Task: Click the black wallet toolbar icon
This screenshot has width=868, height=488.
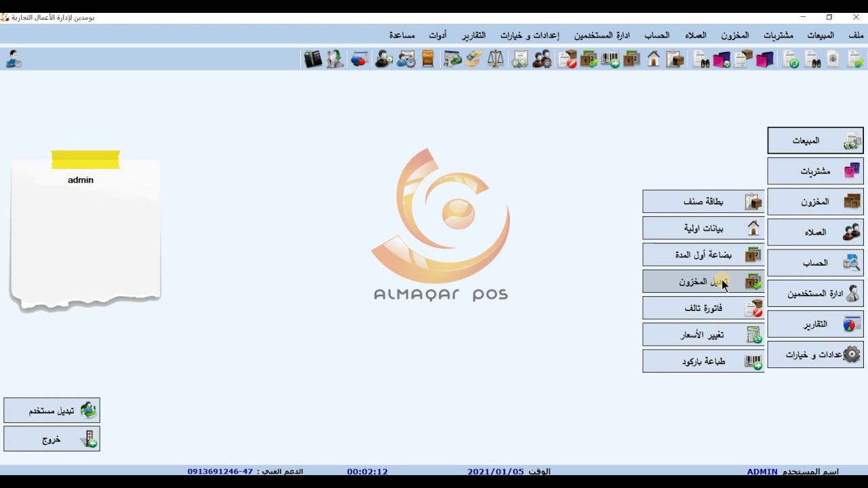Action: [313, 60]
